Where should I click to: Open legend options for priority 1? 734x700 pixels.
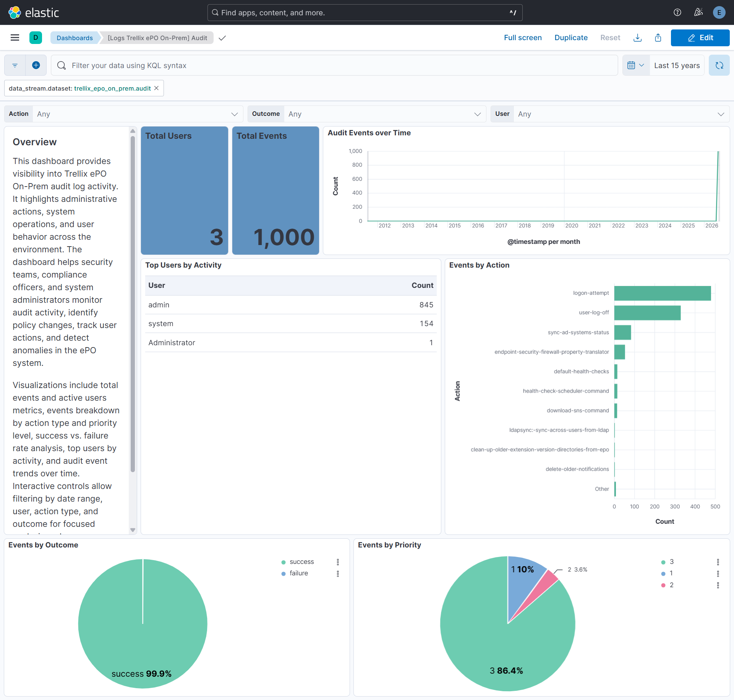point(718,573)
